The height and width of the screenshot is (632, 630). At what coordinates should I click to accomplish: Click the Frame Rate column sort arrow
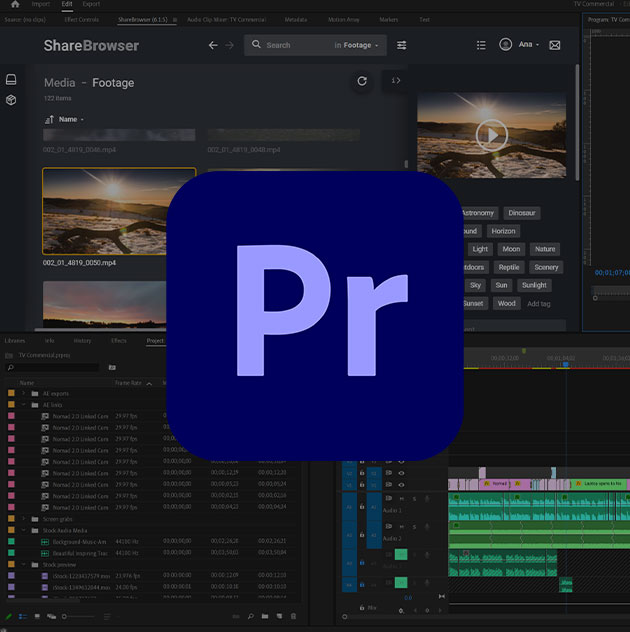pos(149,383)
